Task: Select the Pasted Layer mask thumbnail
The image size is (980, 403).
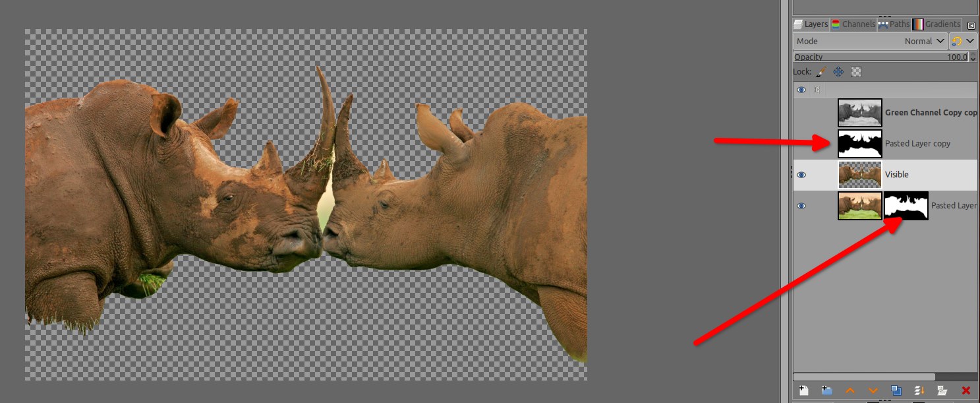Action: coord(906,206)
